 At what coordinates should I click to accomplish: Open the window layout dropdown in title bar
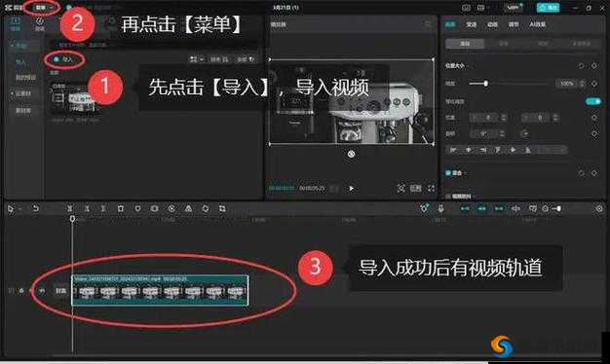point(482,8)
